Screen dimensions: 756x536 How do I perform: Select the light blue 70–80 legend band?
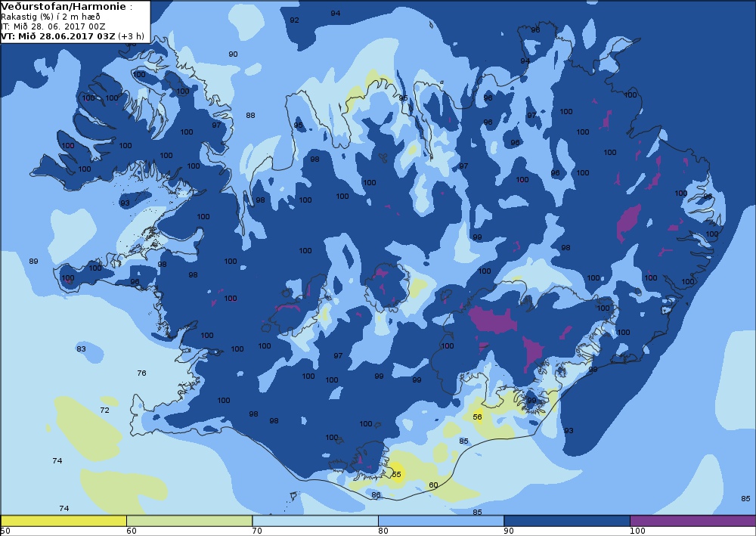(314, 521)
